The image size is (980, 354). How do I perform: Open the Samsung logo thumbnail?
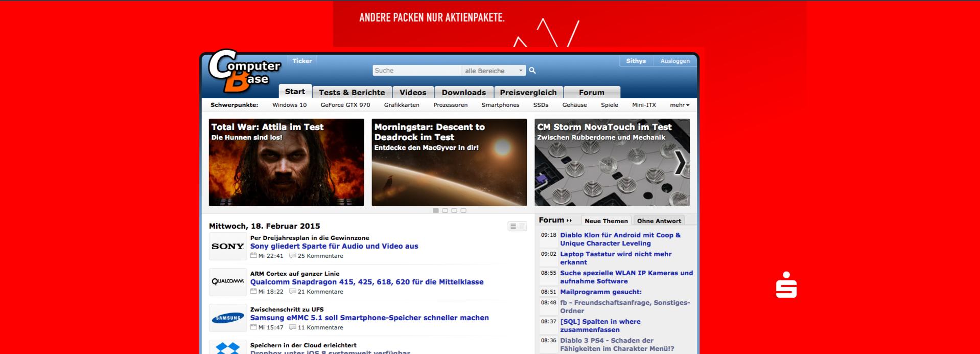coord(228,318)
